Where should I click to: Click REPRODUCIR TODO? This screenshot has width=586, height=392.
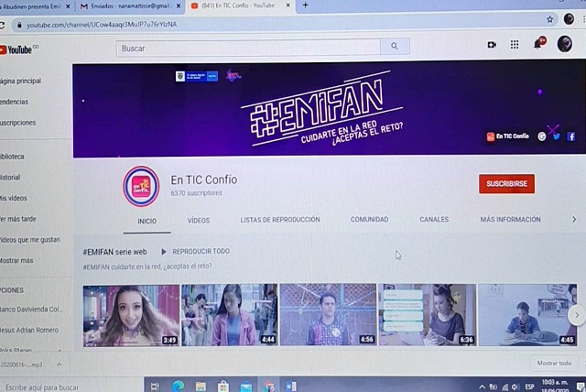tap(195, 252)
